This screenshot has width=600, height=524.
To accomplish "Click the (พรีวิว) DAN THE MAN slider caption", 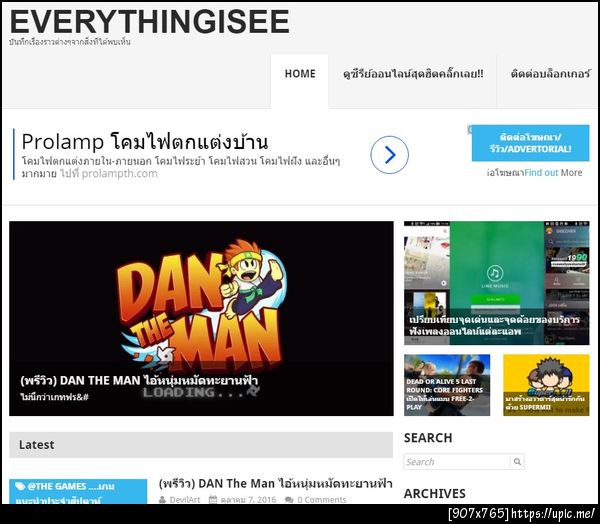I will pyautogui.click(x=139, y=380).
